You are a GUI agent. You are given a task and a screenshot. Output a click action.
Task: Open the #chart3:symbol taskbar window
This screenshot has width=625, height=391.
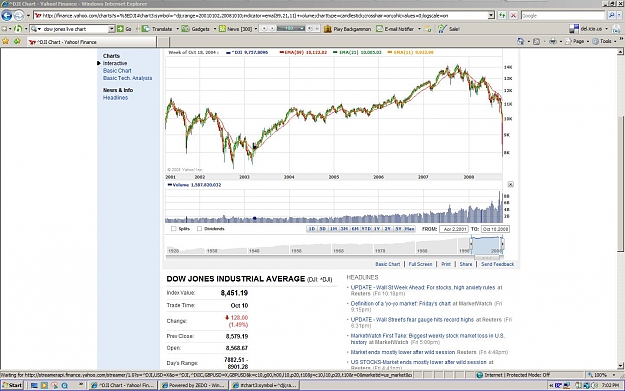pos(264,385)
